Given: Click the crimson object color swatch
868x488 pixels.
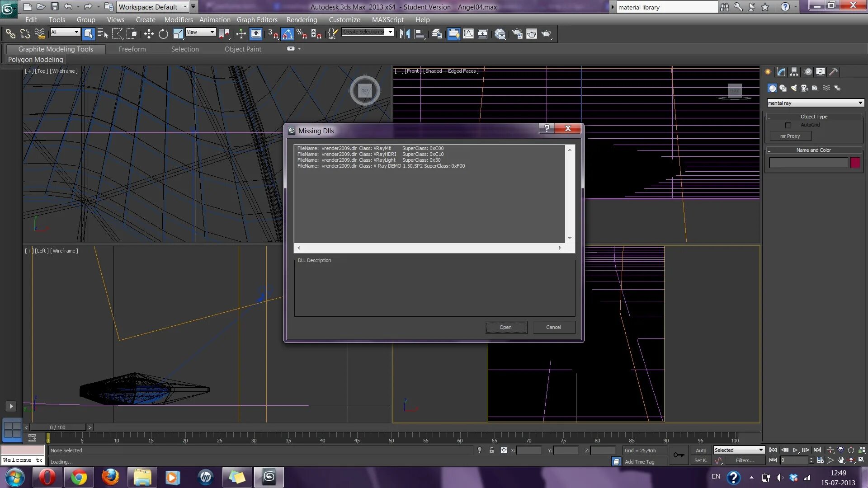Looking at the screenshot, I should (855, 163).
